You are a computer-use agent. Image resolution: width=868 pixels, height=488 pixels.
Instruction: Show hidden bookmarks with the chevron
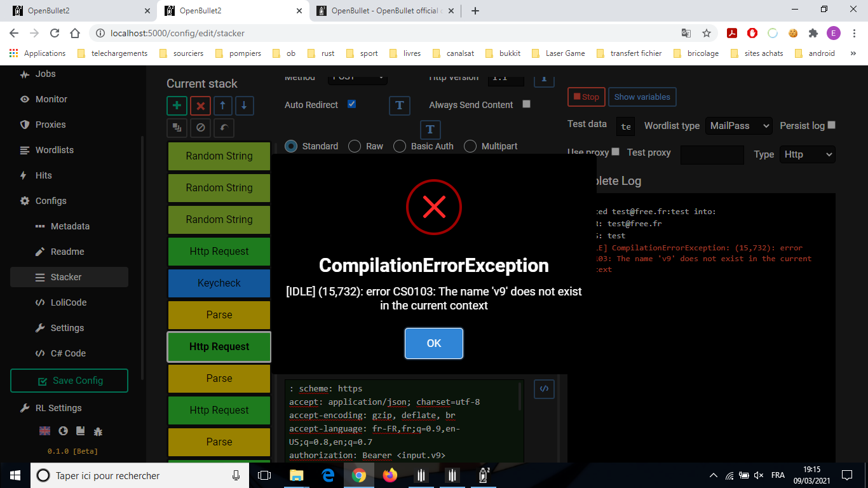click(853, 53)
